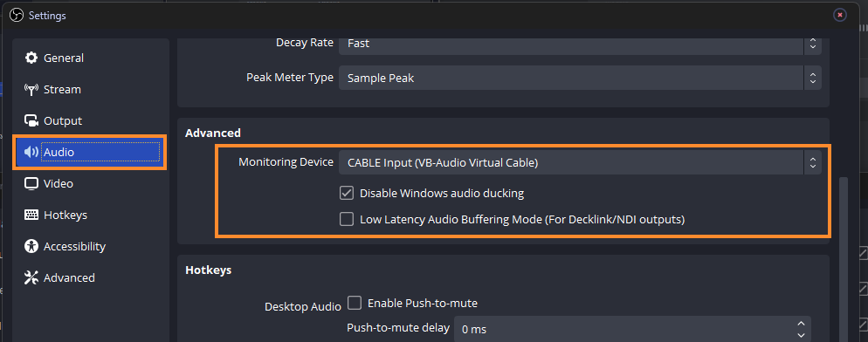Click the Advanced wrench-screwdriver icon
Image resolution: width=868 pixels, height=342 pixels.
click(x=31, y=277)
